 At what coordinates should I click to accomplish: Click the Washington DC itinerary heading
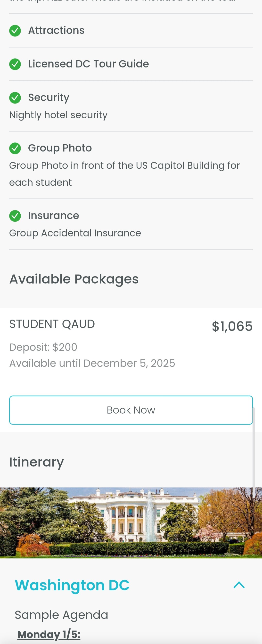pyautogui.click(x=72, y=585)
